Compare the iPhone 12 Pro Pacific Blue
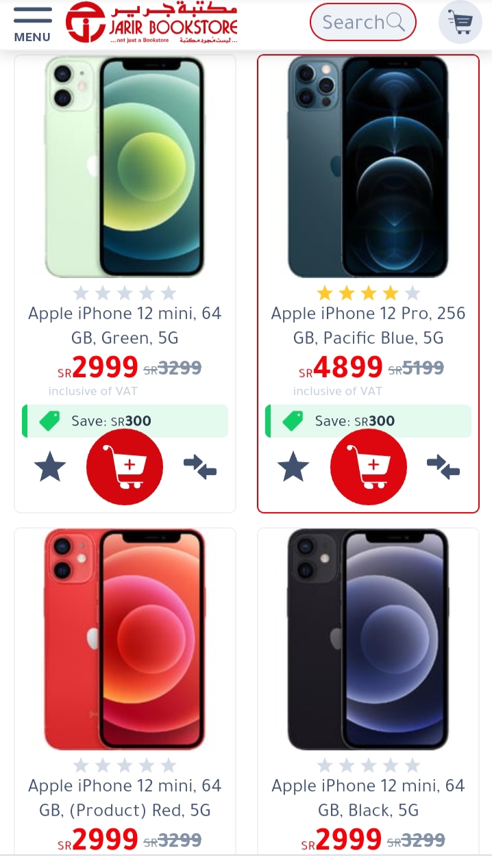Image resolution: width=492 pixels, height=868 pixels. 443,468
